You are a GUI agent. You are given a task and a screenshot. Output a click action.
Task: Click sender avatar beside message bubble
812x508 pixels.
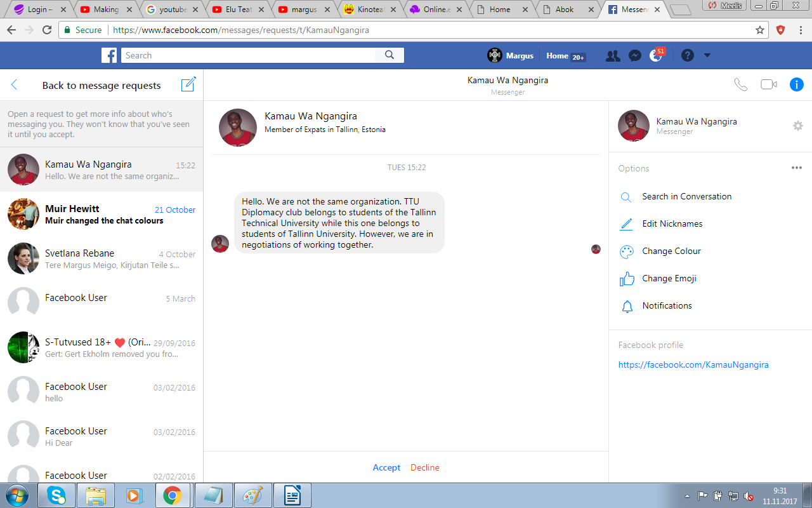click(220, 244)
